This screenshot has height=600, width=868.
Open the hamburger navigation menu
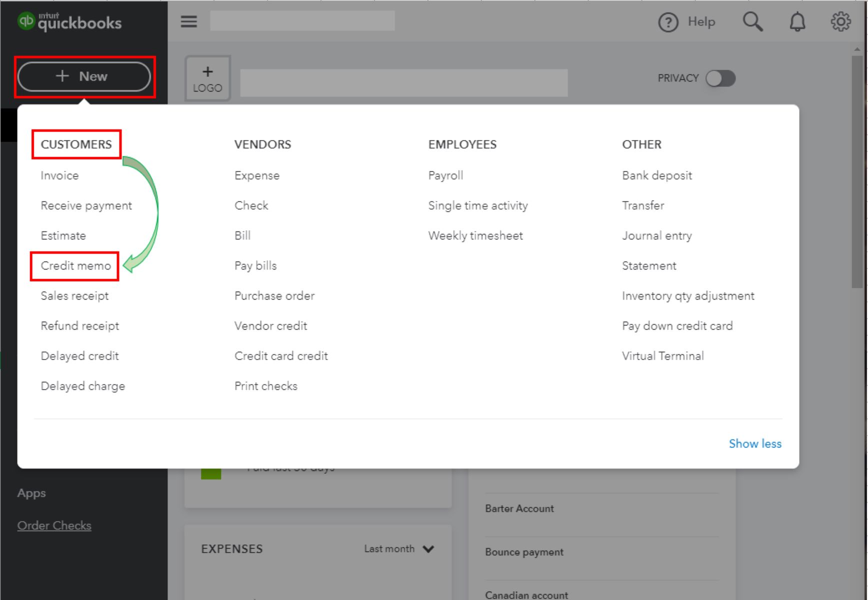188,21
